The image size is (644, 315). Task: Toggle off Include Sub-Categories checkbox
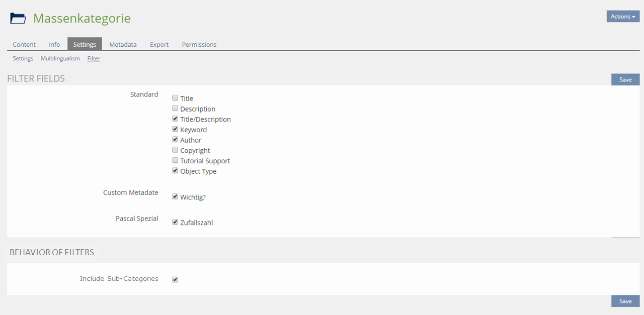tap(175, 279)
